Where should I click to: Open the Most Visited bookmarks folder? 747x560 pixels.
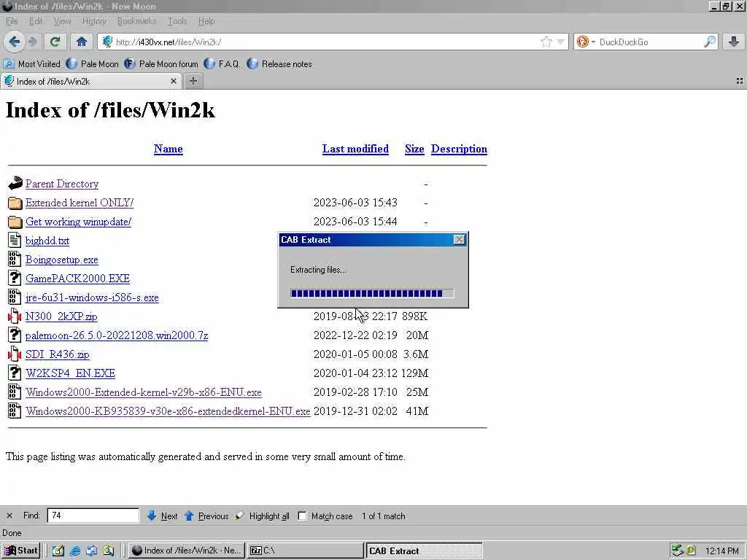[32, 64]
